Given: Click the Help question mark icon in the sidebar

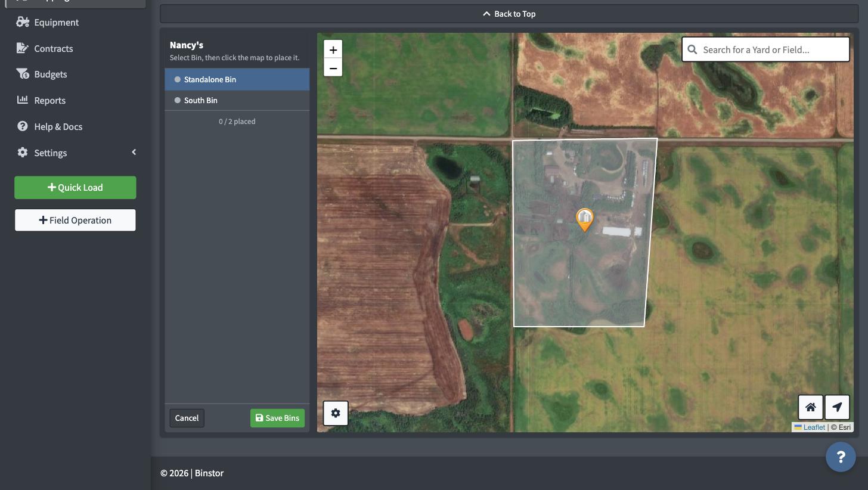Looking at the screenshot, I should click(x=23, y=126).
